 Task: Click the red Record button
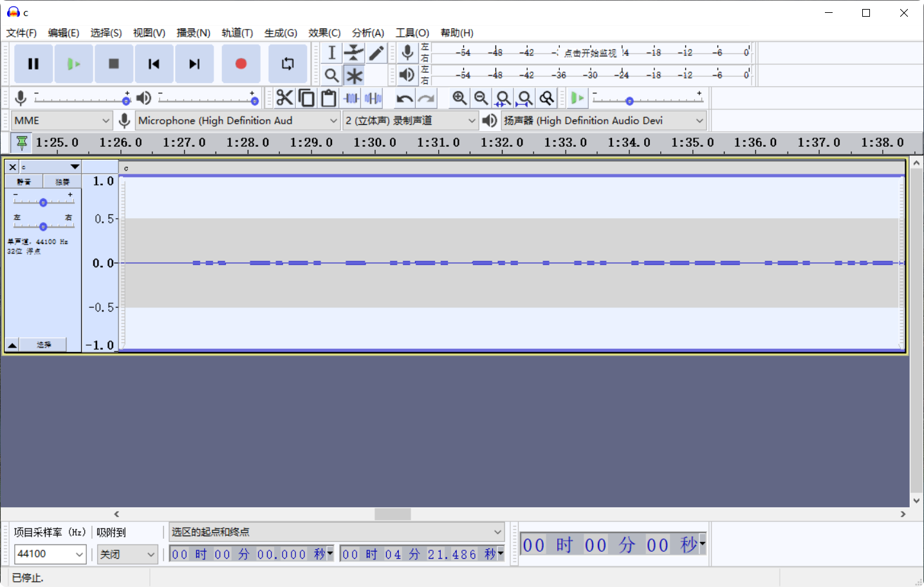click(241, 64)
